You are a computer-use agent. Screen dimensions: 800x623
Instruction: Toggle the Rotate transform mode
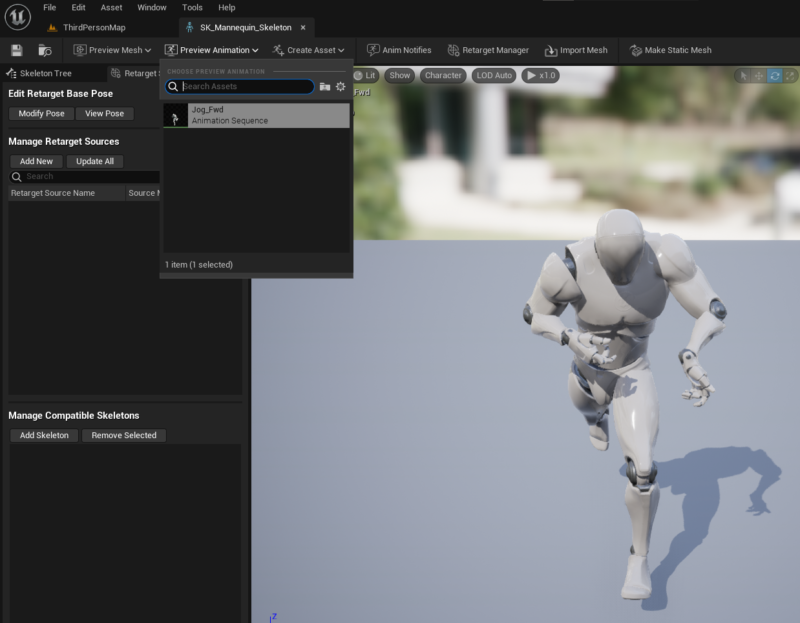pos(776,74)
